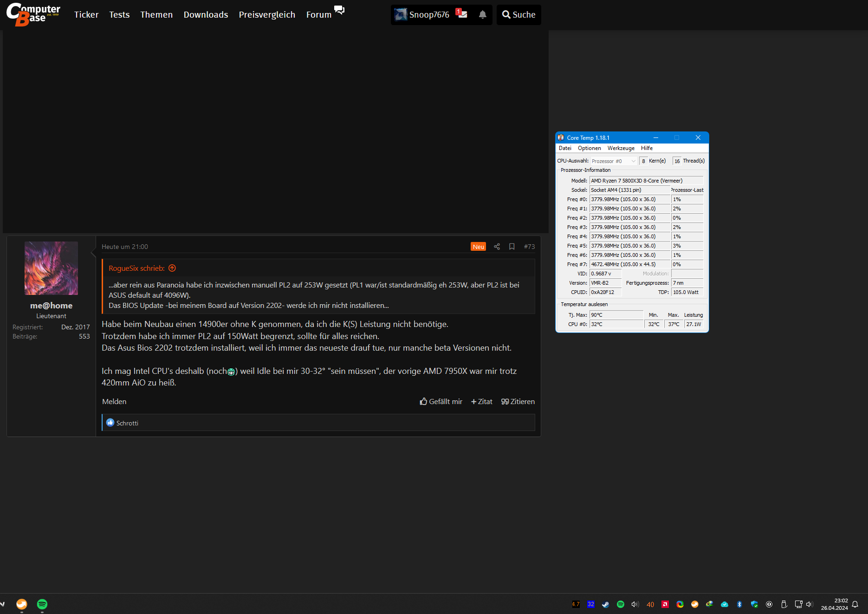868x614 pixels.
Task: Click the blue 32 temperature tray icon
Action: coord(591,604)
